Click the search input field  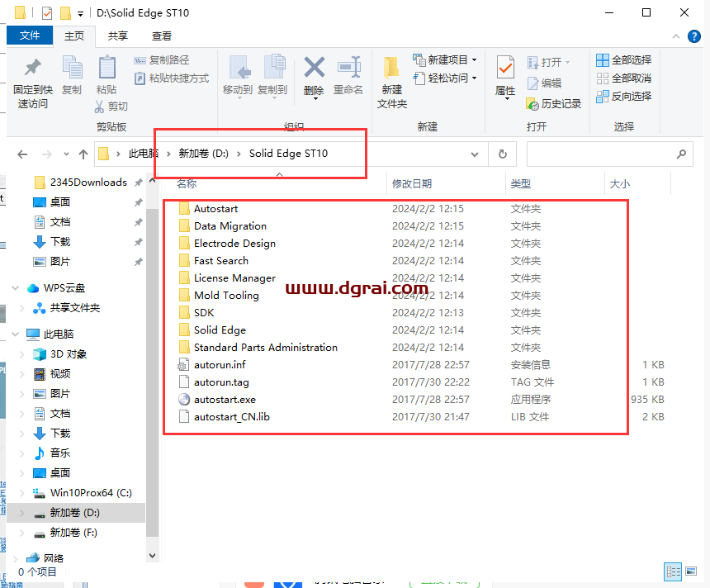tap(609, 154)
